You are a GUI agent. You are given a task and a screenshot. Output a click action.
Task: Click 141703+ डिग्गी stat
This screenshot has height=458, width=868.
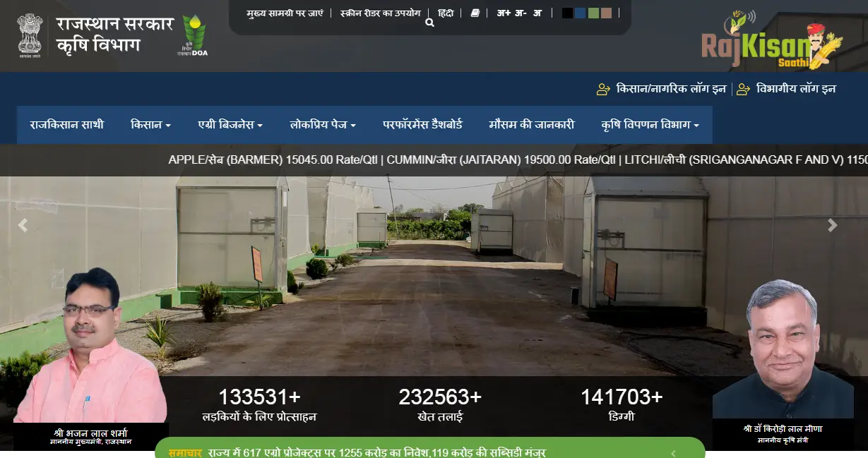coord(622,405)
